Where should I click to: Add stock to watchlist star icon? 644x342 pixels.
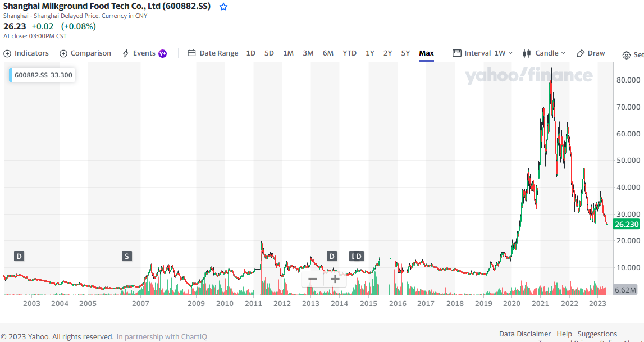pyautogui.click(x=223, y=7)
